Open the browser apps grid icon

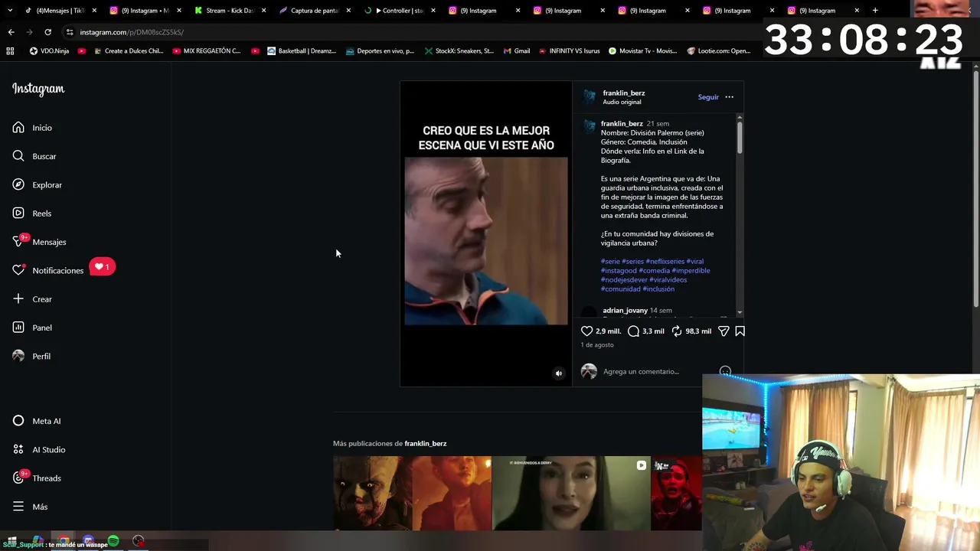click(x=10, y=51)
